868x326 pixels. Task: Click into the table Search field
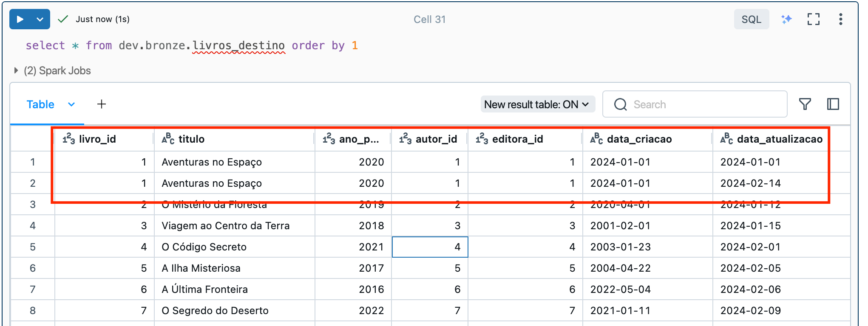[695, 104]
